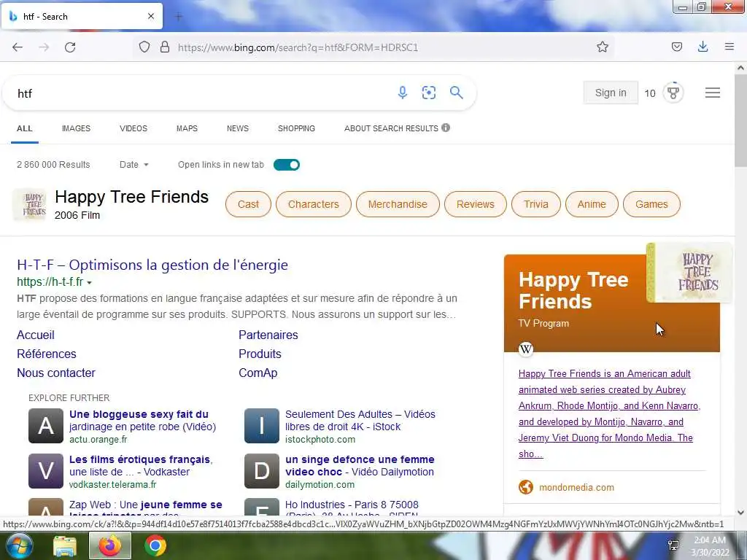Viewport: 747px width, 560px height.
Task: Click the Reviews pill button
Action: click(x=476, y=204)
